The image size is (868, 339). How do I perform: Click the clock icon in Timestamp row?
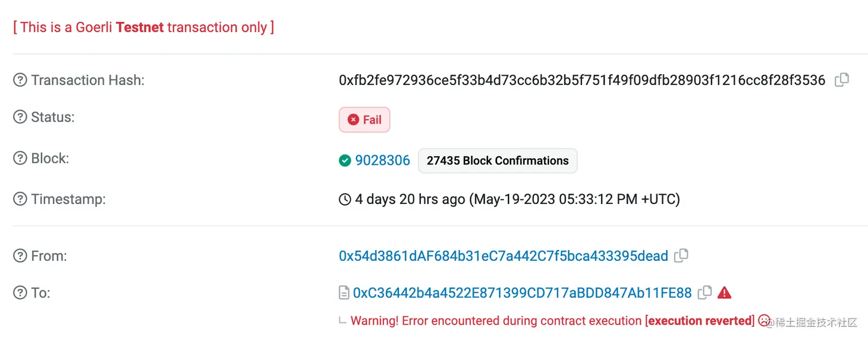pos(345,200)
